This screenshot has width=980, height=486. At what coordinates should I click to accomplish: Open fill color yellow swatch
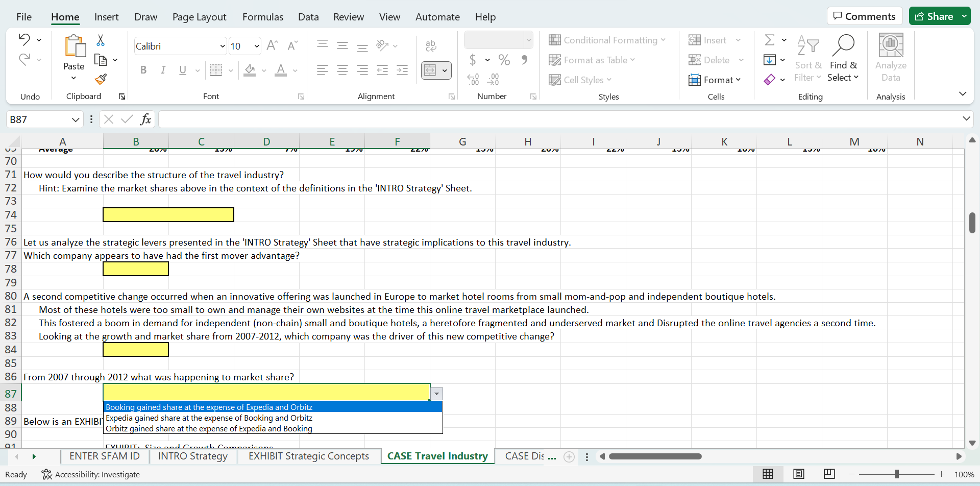pos(250,70)
